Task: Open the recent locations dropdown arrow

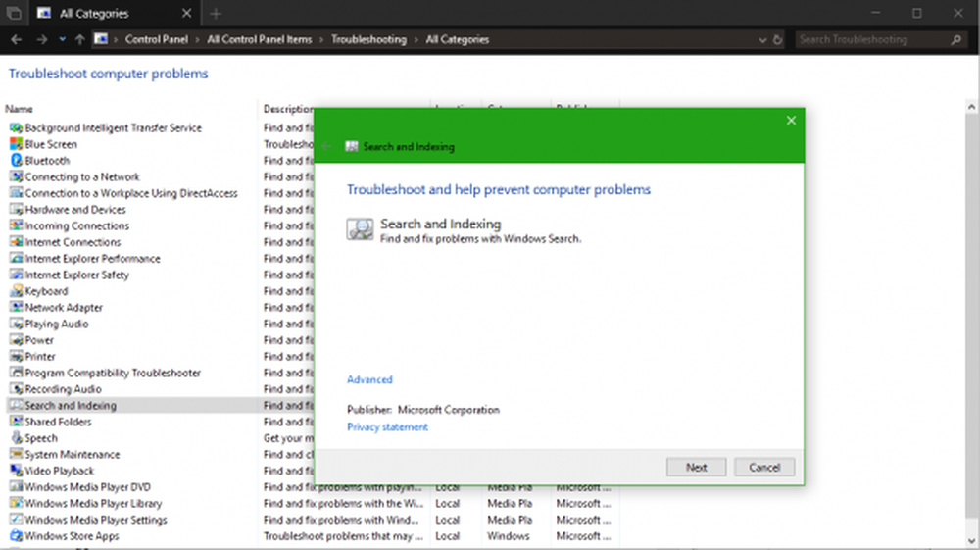Action: click(62, 40)
